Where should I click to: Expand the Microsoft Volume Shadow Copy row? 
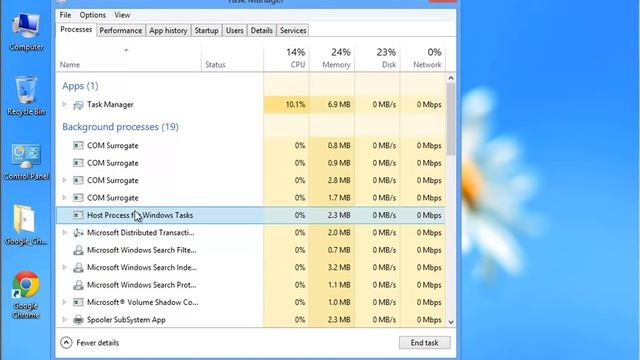coord(64,302)
